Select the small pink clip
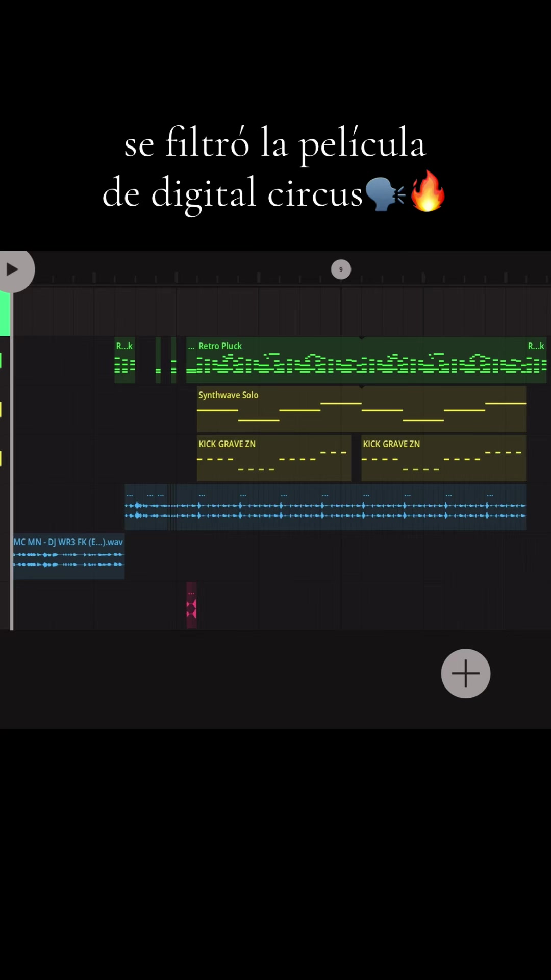 click(191, 605)
